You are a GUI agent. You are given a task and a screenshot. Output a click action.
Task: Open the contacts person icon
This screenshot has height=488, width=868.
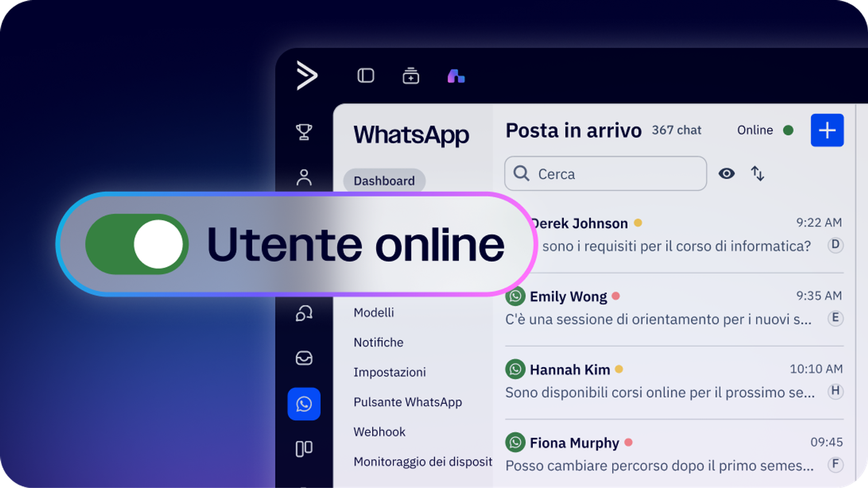304,177
